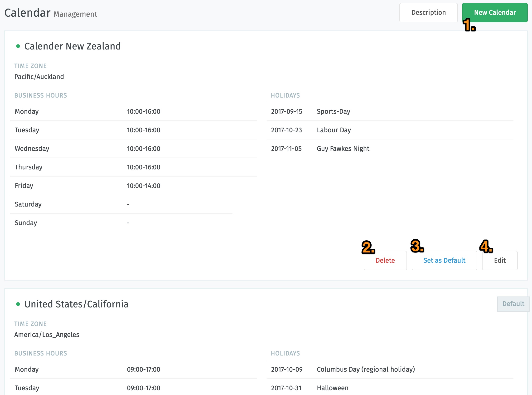This screenshot has width=532, height=395.
Task: Click the Default badge on United States/California
Action: (513, 304)
